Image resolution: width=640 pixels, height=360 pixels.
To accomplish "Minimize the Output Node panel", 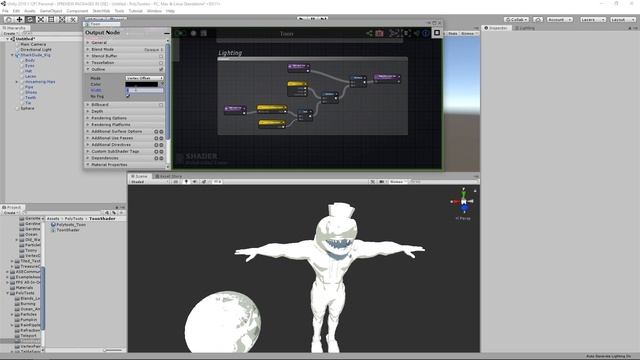I will click(167, 33).
